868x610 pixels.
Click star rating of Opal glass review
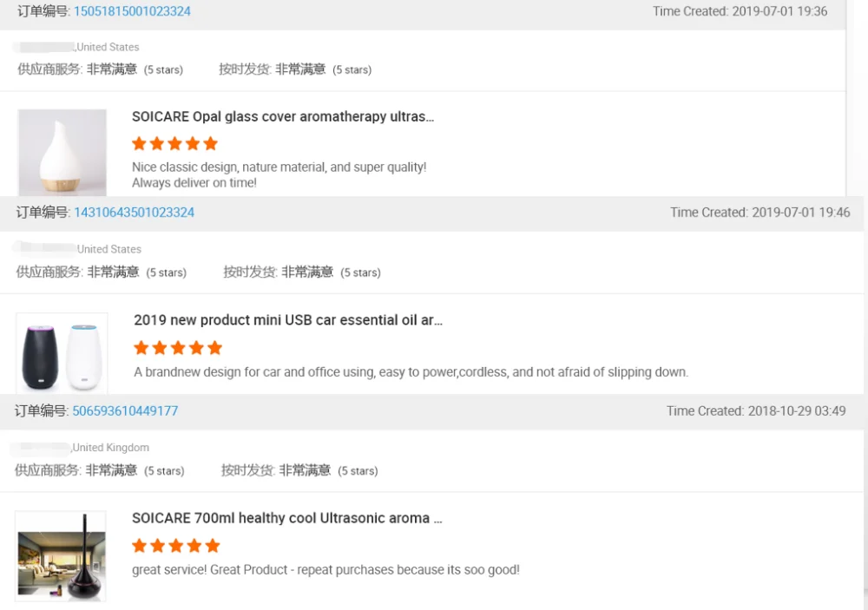pyautogui.click(x=174, y=143)
